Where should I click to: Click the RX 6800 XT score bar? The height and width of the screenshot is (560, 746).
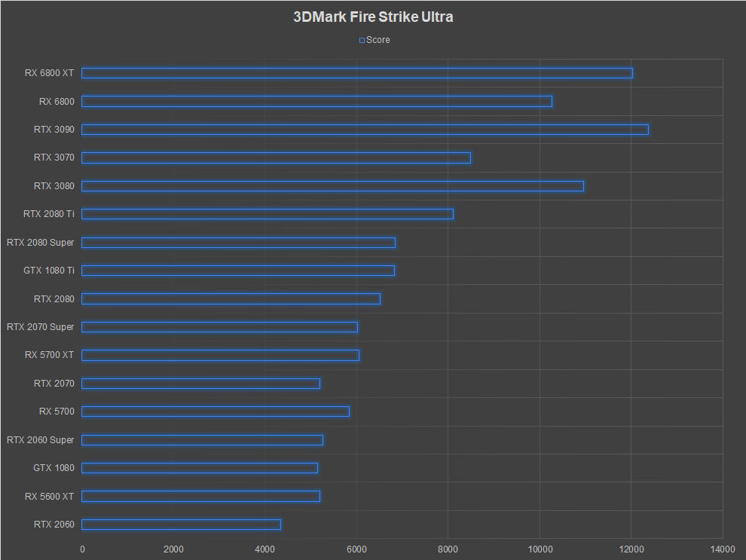pyautogui.click(x=357, y=73)
